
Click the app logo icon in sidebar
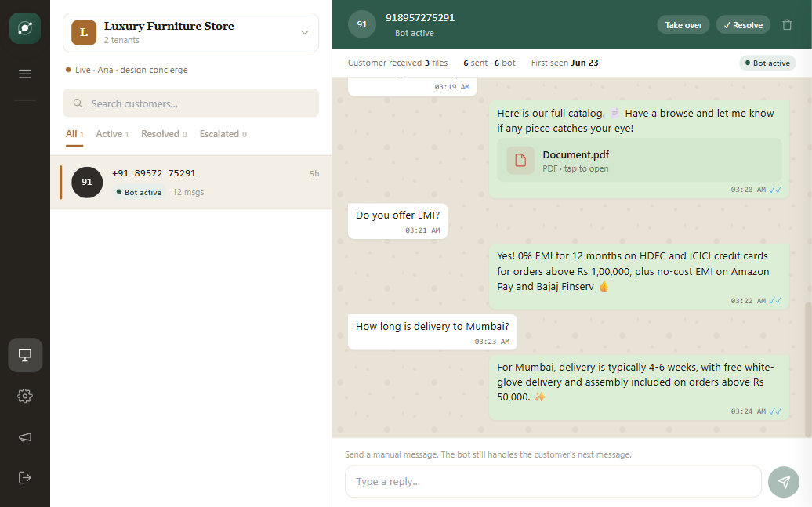(25, 28)
